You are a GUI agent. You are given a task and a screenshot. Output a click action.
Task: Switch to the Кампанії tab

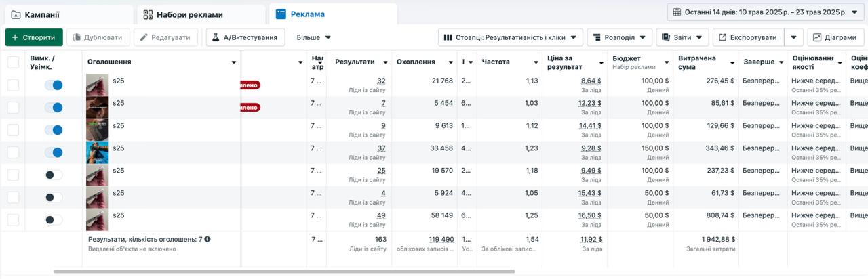click(66, 14)
